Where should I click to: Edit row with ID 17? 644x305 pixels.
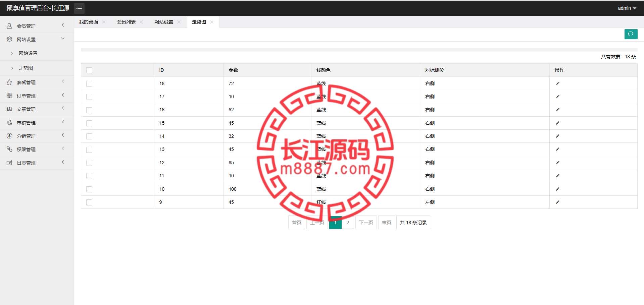[557, 97]
